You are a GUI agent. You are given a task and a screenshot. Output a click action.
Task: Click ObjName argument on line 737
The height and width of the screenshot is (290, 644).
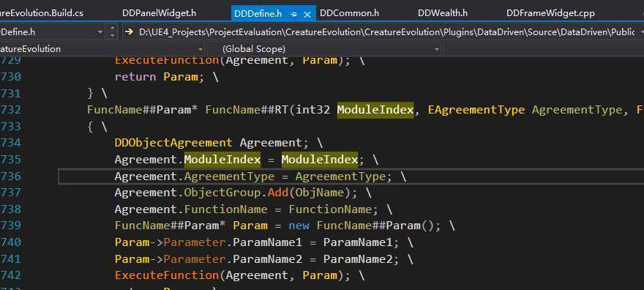(320, 193)
